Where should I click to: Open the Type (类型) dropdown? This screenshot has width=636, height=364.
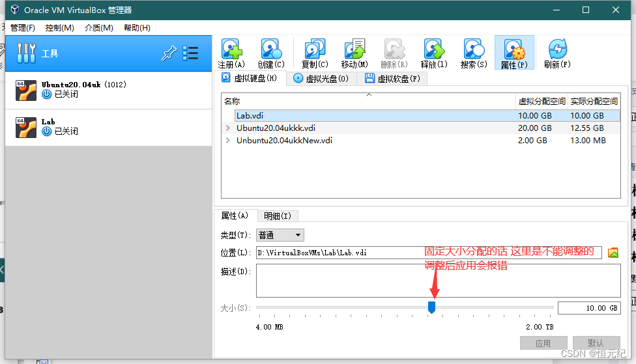pyautogui.click(x=280, y=235)
